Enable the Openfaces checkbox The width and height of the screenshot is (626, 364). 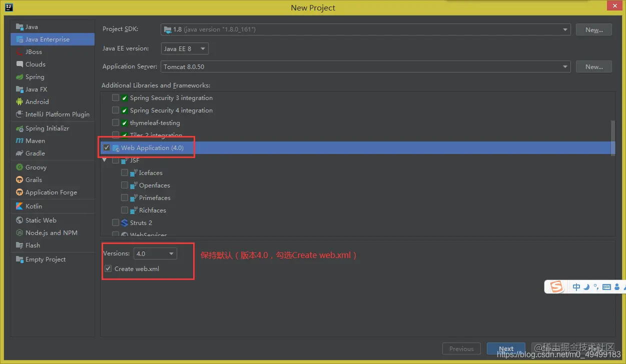(x=125, y=185)
